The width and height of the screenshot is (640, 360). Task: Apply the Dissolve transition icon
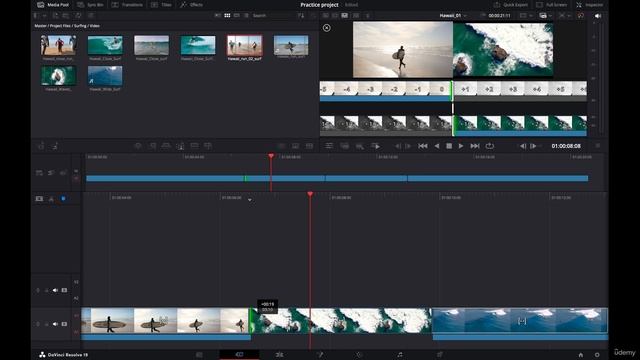[x=295, y=146]
